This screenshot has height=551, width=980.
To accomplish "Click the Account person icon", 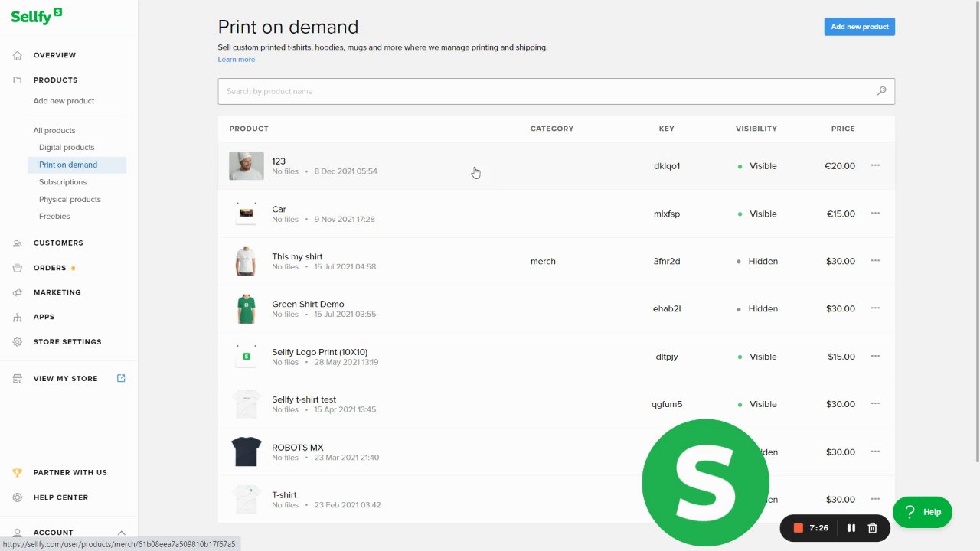I will point(18,533).
